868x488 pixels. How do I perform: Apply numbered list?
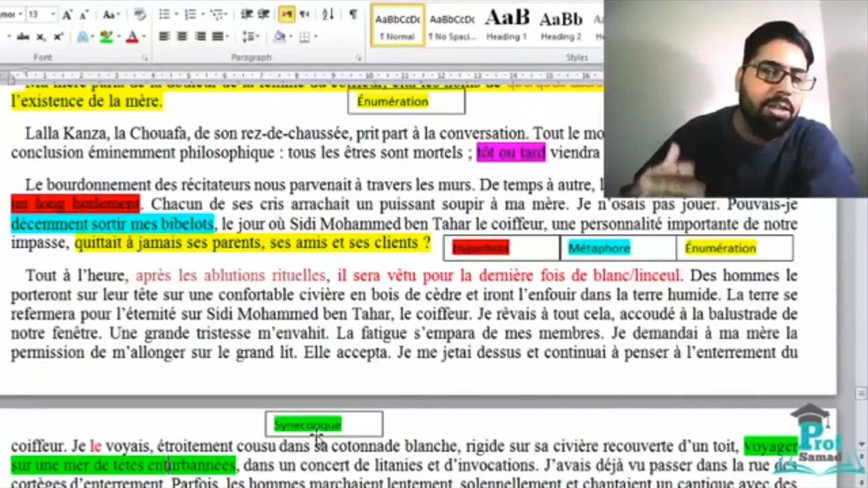(x=190, y=14)
